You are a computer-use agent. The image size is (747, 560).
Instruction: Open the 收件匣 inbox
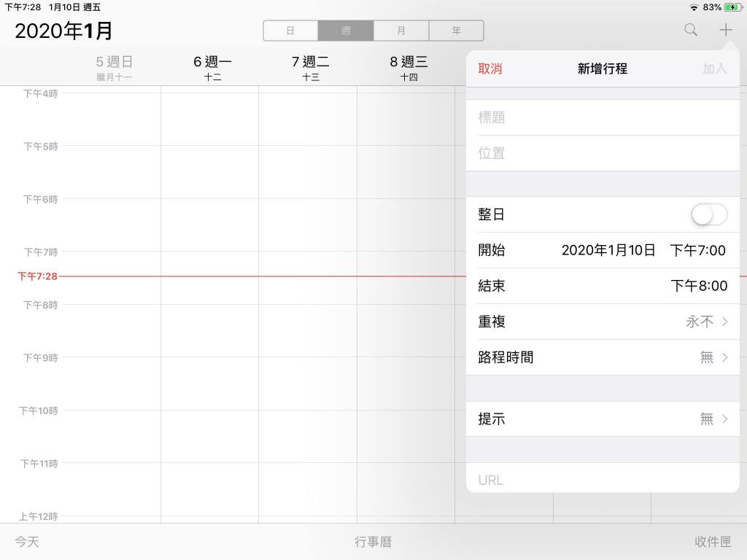click(x=713, y=542)
